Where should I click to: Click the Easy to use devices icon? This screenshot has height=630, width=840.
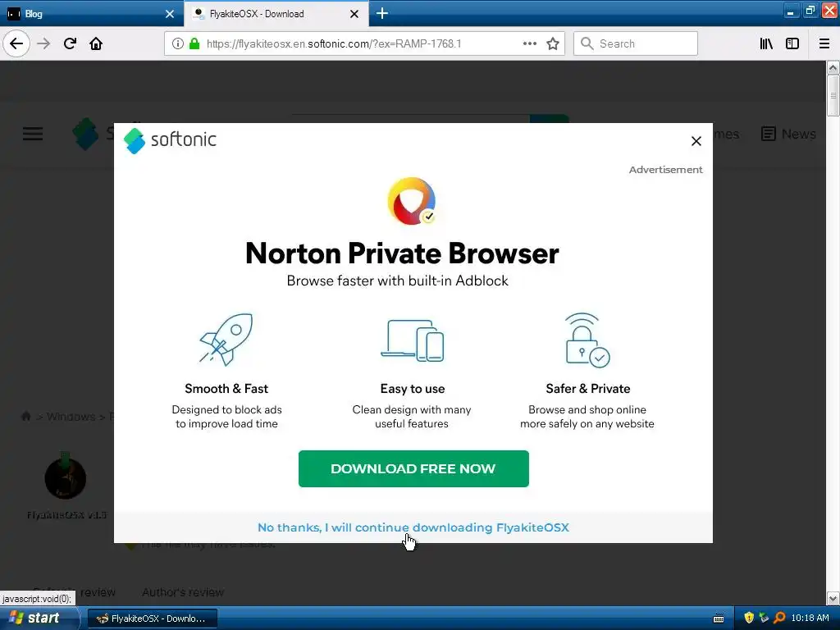(x=412, y=340)
